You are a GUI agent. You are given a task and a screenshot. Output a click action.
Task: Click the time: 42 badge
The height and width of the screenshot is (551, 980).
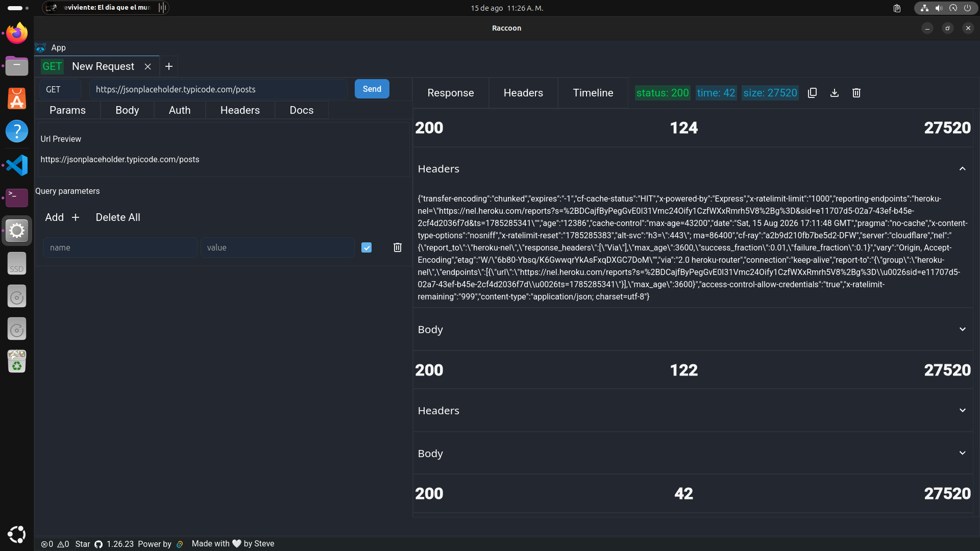click(716, 93)
